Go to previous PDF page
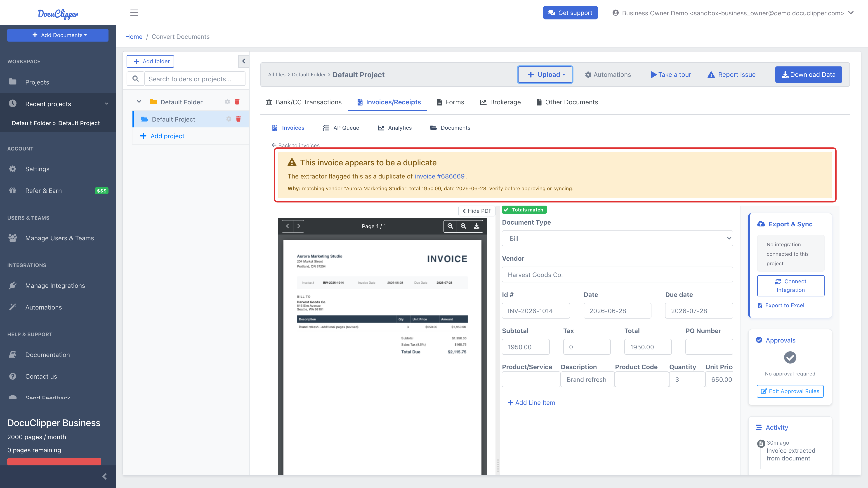Viewport: 868px width, 488px height. [288, 226]
